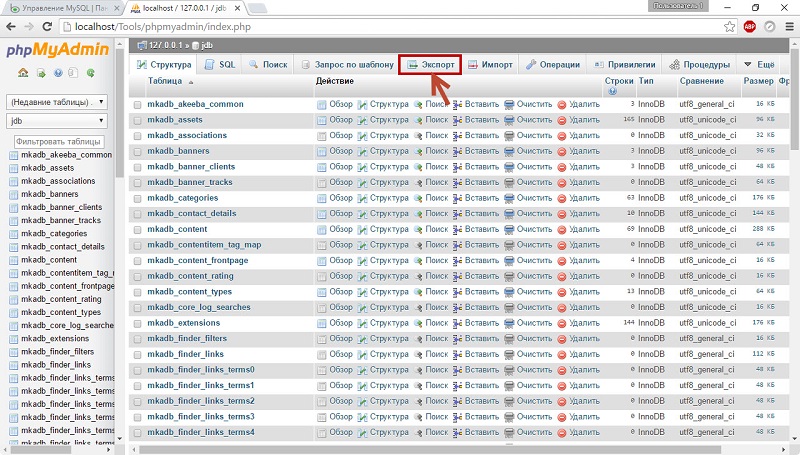
Task: Check the box for mkadb_akeeba_common
Action: 137,105
